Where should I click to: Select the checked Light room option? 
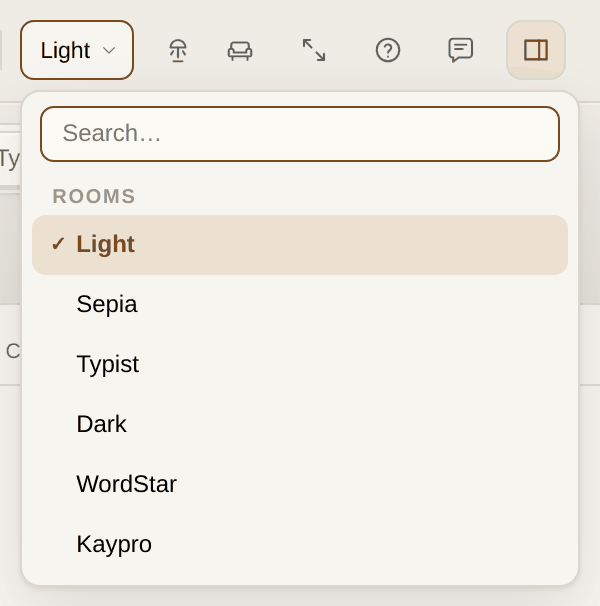300,245
